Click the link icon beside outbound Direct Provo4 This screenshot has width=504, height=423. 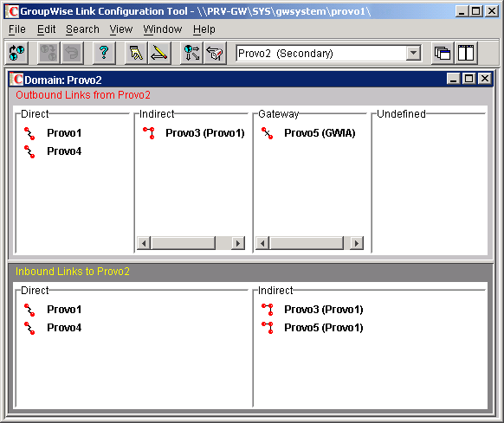[29, 151]
